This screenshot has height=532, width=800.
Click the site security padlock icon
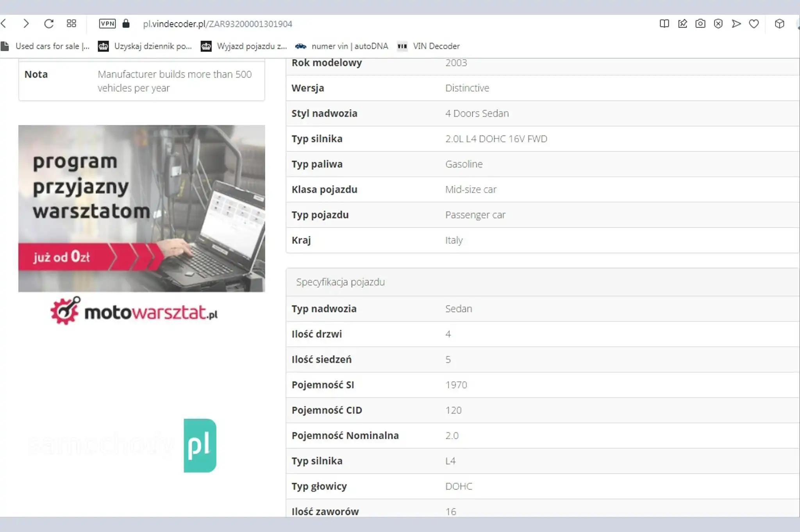tap(126, 24)
